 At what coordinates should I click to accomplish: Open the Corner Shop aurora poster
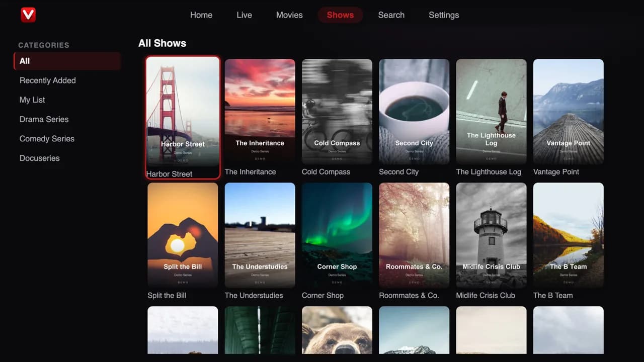click(x=337, y=235)
